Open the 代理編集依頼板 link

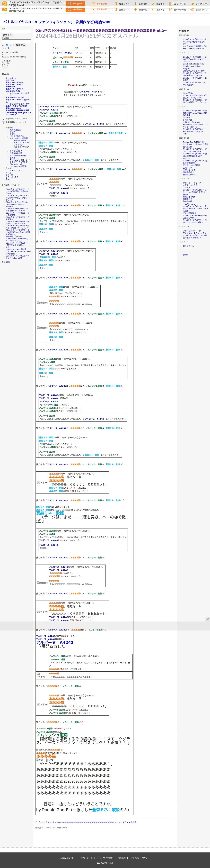[x=16, y=153]
